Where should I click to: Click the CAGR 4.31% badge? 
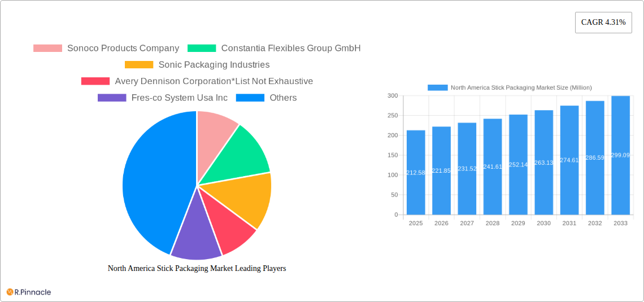click(603, 23)
